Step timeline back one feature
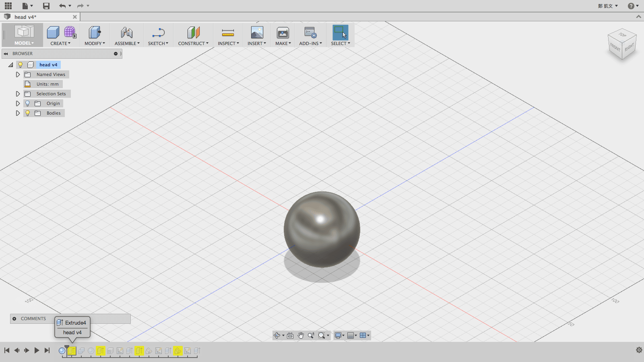The width and height of the screenshot is (644, 362). coord(17,350)
